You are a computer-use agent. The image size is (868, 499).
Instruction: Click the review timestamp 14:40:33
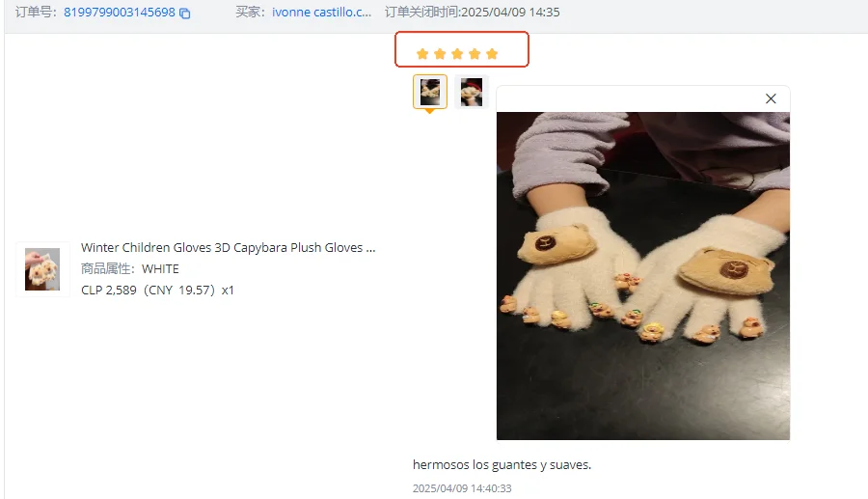[x=462, y=488]
